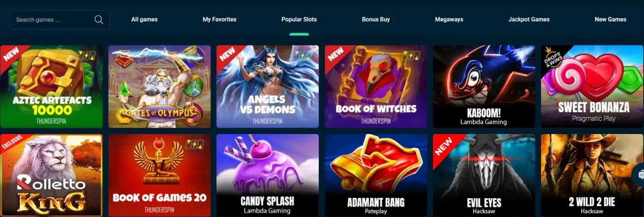
Task: Launch the Gates of Olympus game
Action: (x=159, y=86)
